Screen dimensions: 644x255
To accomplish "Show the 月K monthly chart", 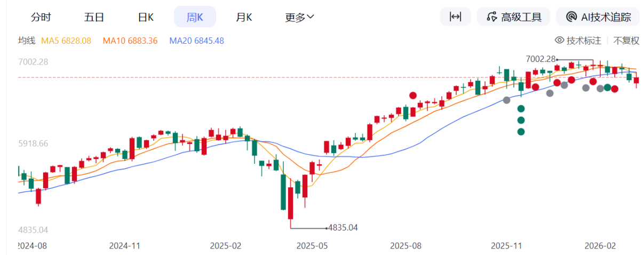I will pos(244,17).
